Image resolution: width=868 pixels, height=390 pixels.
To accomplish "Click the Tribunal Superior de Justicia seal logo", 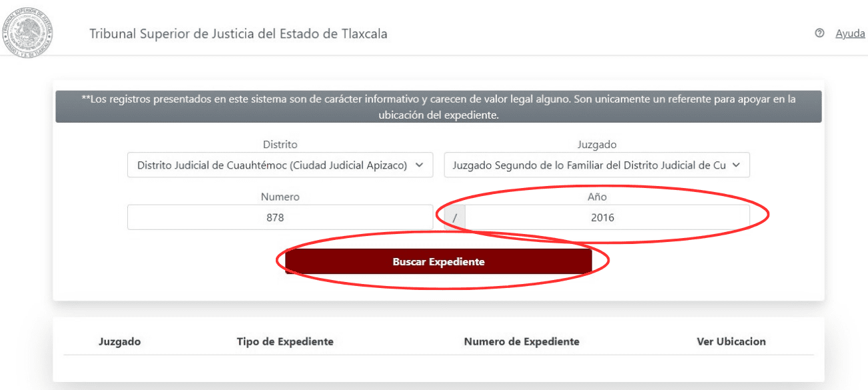I will (x=29, y=33).
